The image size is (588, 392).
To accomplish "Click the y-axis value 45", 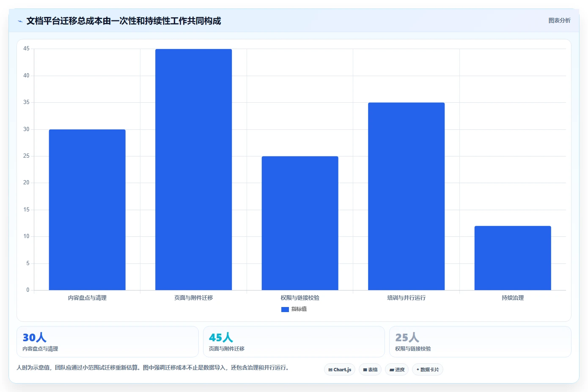I will pos(26,49).
